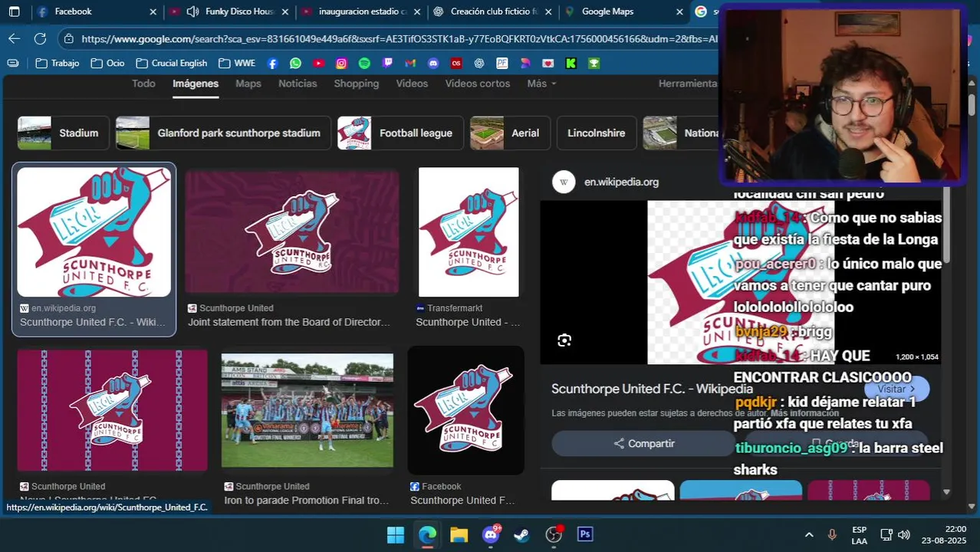Open the green trophy bookmark icon
This screenshot has height=552, width=980.
coord(594,63)
